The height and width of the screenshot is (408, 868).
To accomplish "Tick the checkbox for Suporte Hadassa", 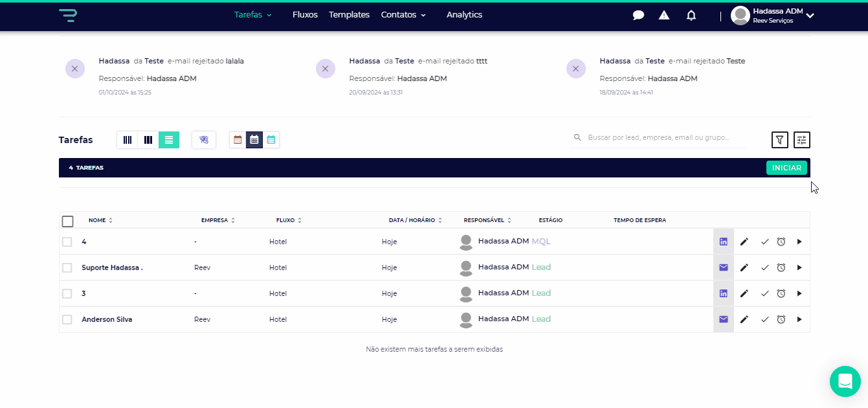I will click(67, 267).
